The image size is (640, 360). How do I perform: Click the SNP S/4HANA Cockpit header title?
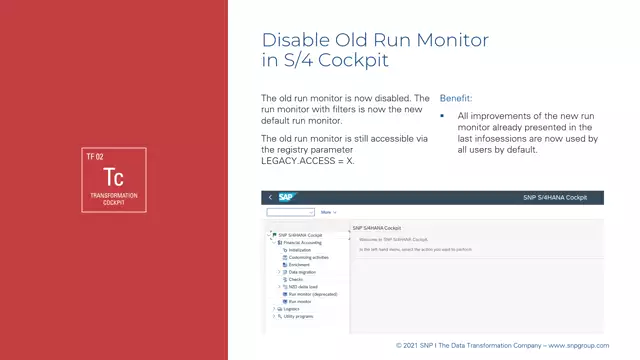(x=555, y=198)
